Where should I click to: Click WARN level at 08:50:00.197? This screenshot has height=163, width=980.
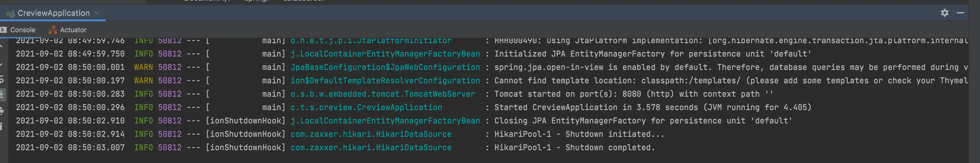pos(143,81)
